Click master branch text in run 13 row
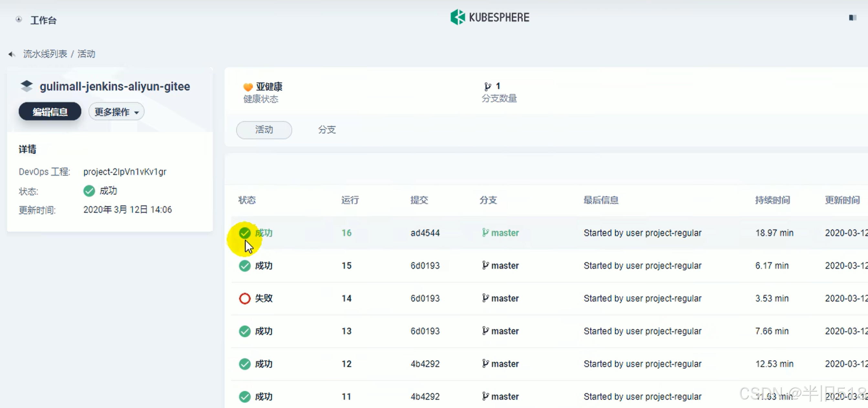This screenshot has width=868, height=408. [505, 331]
